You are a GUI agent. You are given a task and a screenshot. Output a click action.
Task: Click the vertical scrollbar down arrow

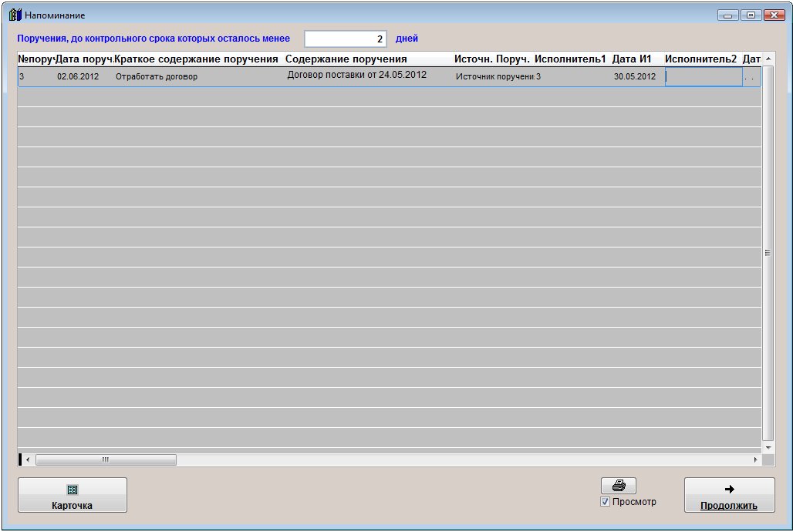[768, 447]
